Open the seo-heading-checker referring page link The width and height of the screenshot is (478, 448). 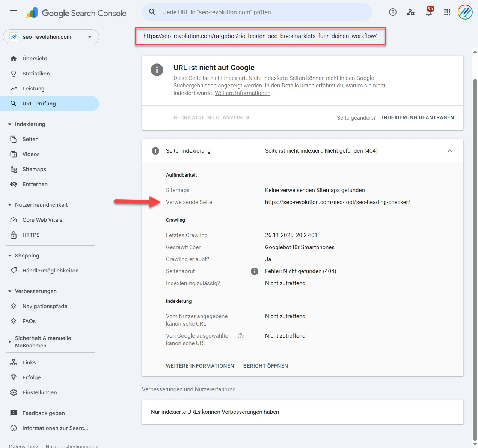click(x=337, y=202)
